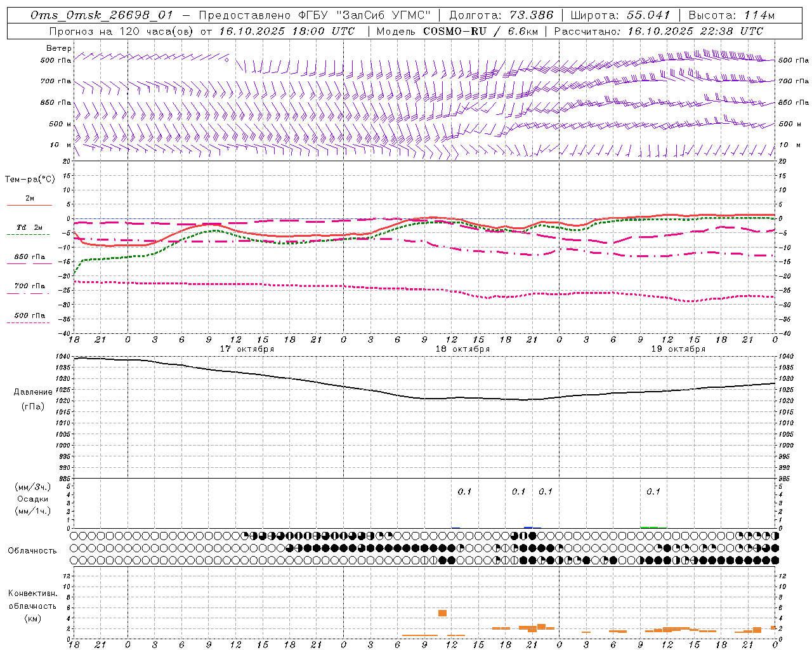Click the (мм/1ч.) units label
The image size is (812, 650).
click(33, 511)
